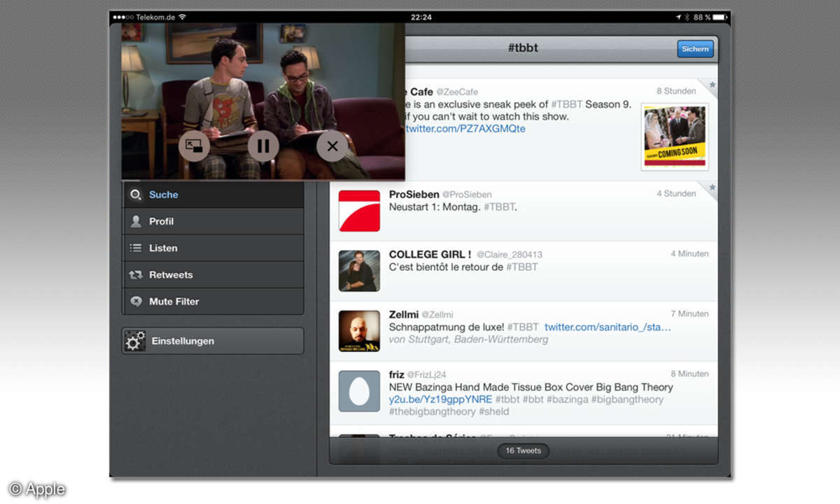Select the ProSieben tweet text
840x504 pixels.
pos(453,207)
